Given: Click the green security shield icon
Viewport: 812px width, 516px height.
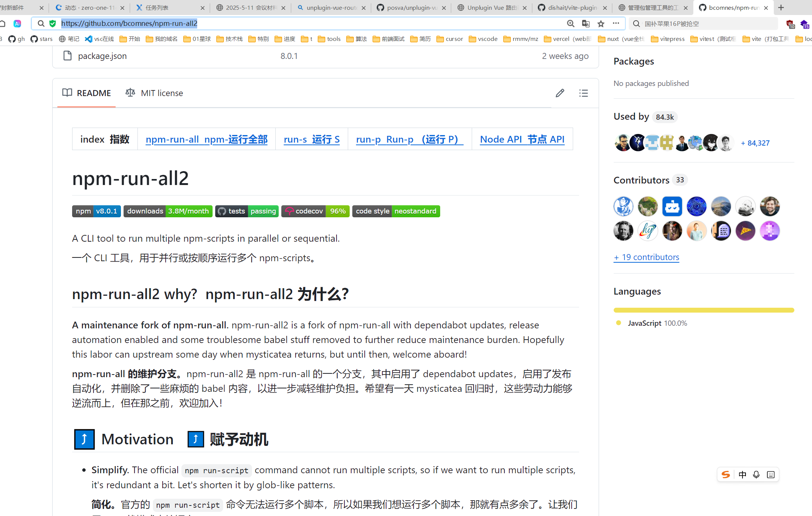Looking at the screenshot, I should 53,24.
